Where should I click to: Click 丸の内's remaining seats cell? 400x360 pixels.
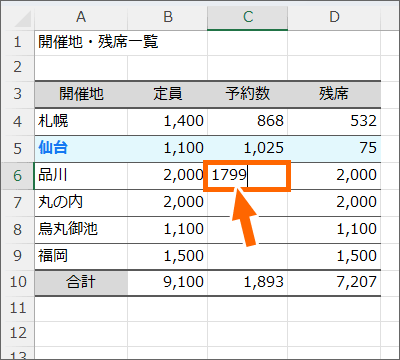click(334, 203)
